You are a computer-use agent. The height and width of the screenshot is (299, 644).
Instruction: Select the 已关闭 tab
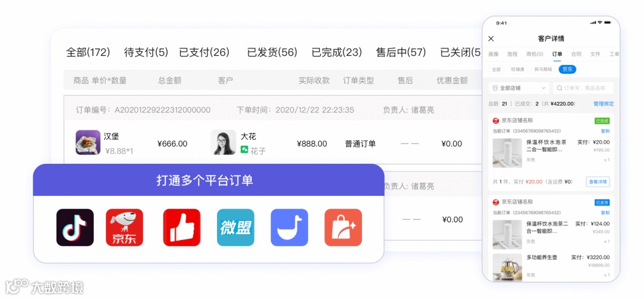pos(460,52)
